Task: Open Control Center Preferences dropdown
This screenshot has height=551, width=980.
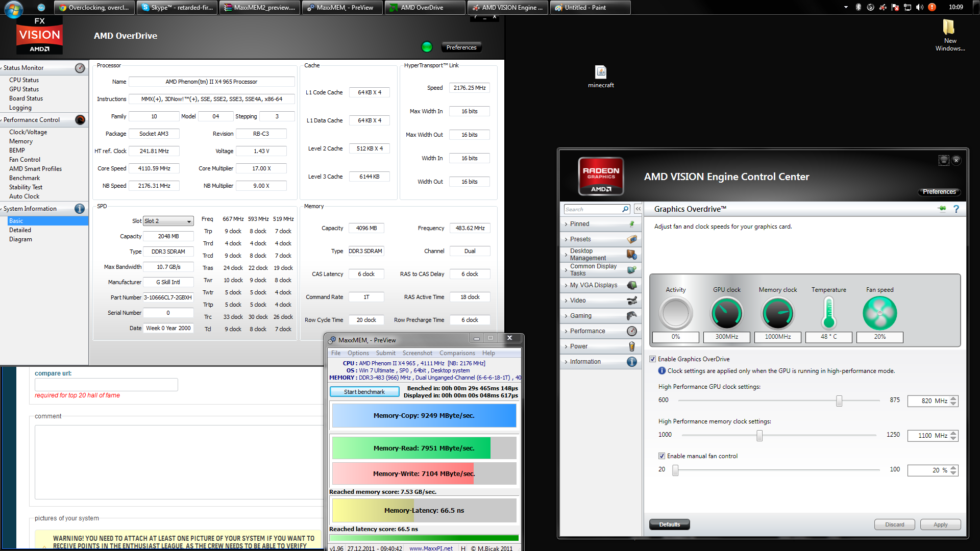Action: point(939,192)
